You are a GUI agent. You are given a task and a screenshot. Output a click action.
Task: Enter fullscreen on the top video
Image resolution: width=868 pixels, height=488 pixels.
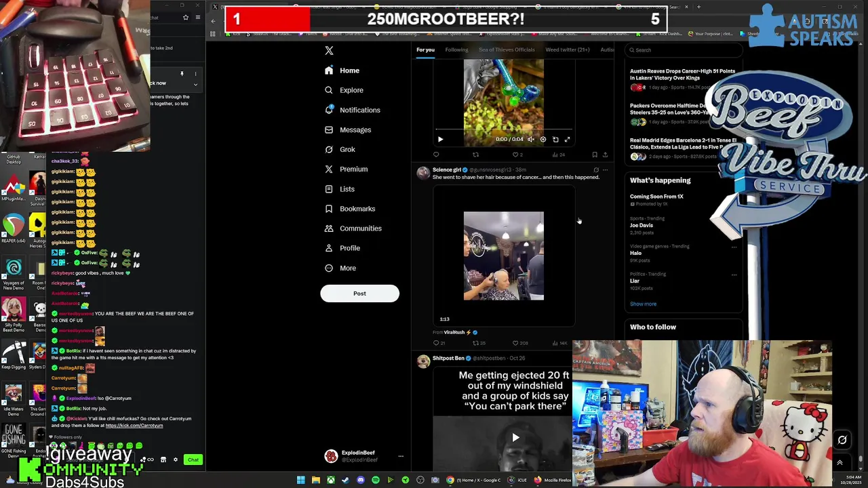[568, 139]
